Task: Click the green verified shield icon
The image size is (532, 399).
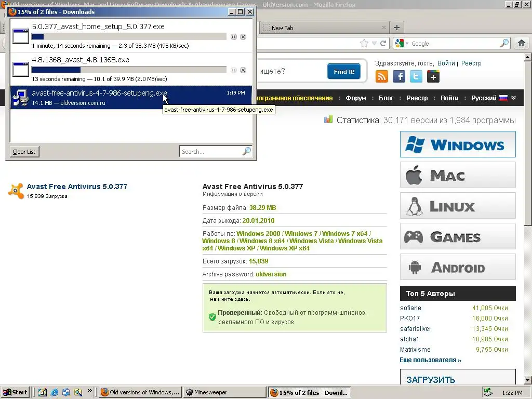Action: coord(212,317)
